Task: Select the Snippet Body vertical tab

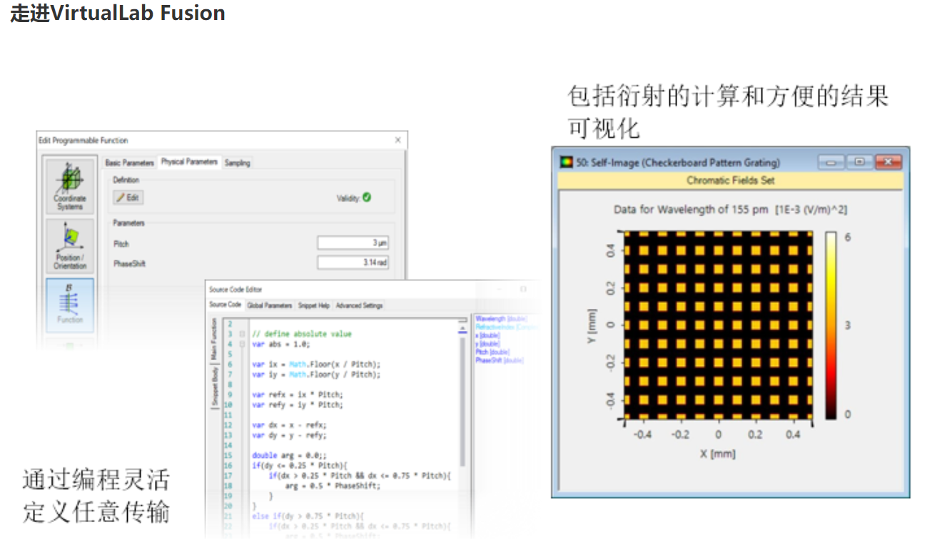Action: click(x=213, y=386)
